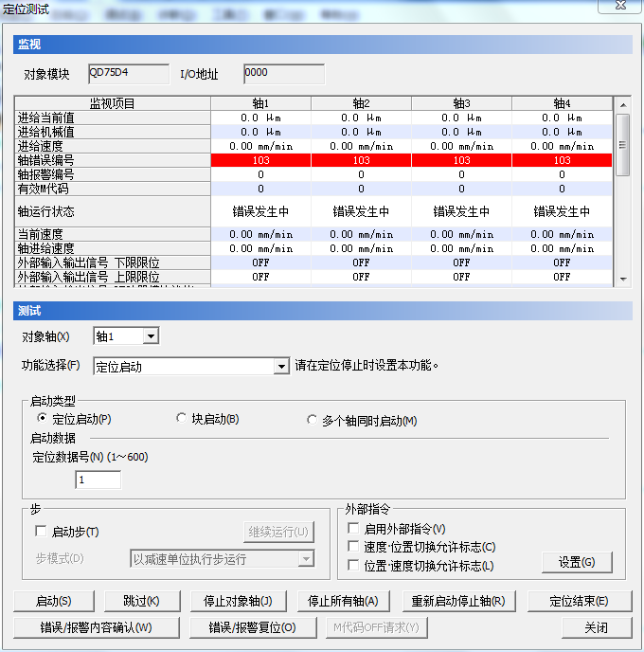This screenshot has width=644, height=652.
Task: Check 速度·位置切换允许标志(C) option
Action: pos(353,547)
